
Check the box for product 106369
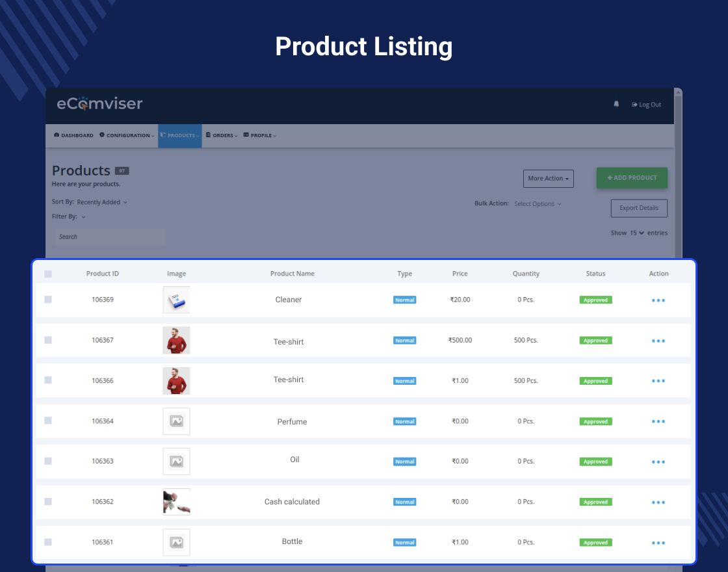click(48, 300)
